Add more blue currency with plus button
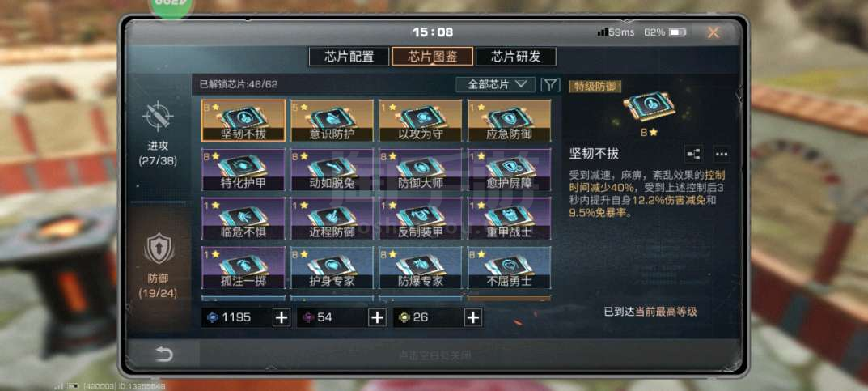Screen dimensions: 868x391 point(282,317)
